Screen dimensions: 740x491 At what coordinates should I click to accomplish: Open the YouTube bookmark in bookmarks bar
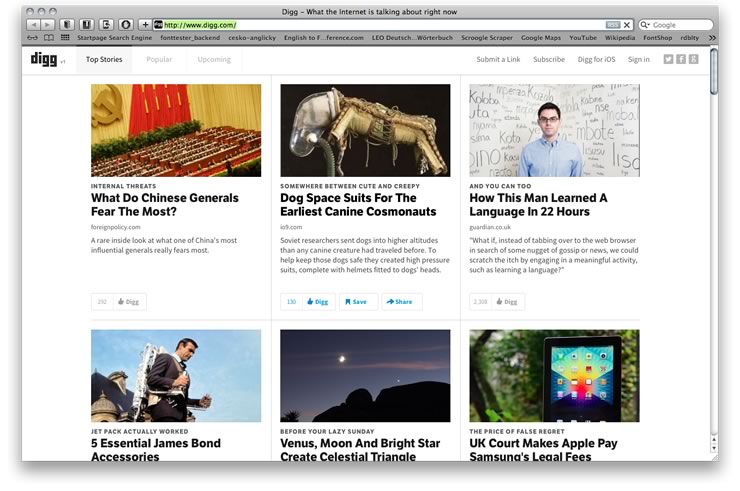tap(583, 37)
